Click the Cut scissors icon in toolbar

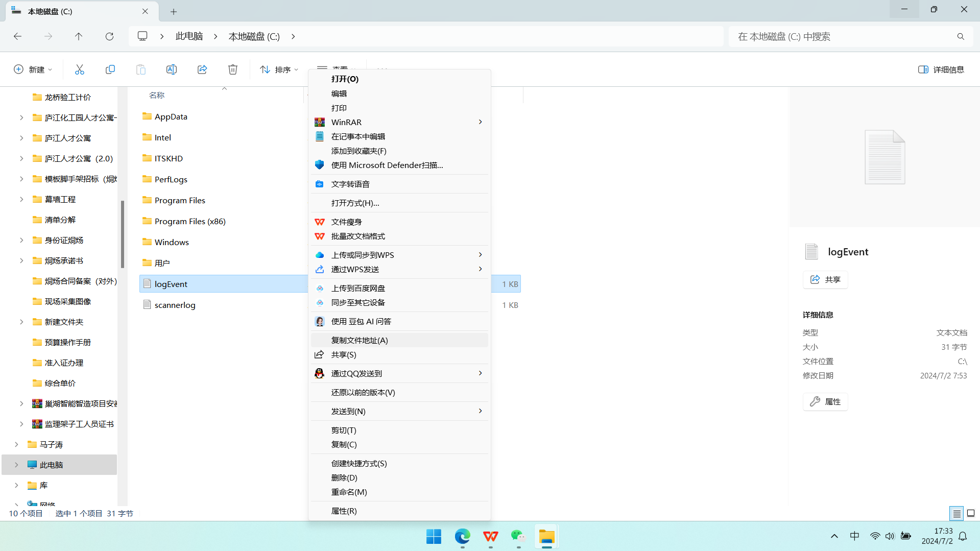coord(79,69)
